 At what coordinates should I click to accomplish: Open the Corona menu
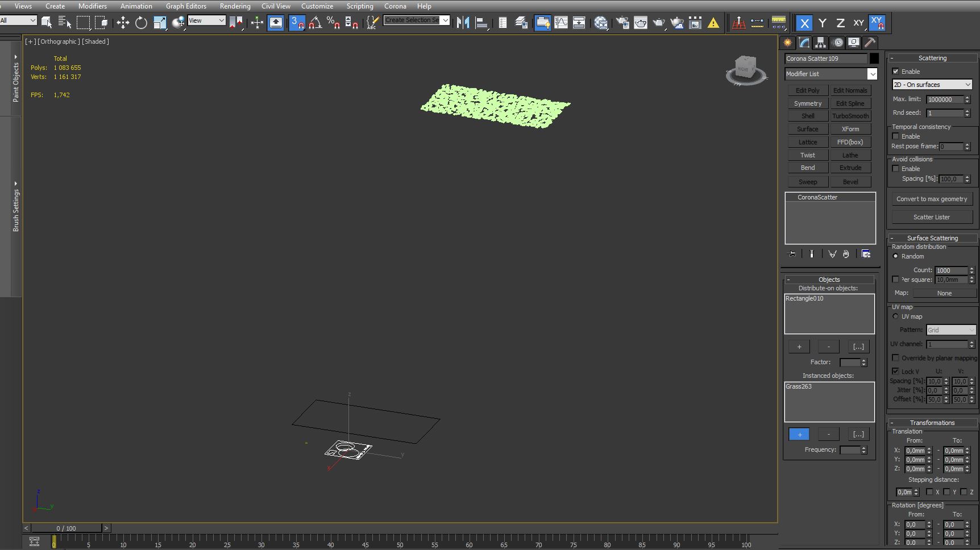click(x=395, y=6)
